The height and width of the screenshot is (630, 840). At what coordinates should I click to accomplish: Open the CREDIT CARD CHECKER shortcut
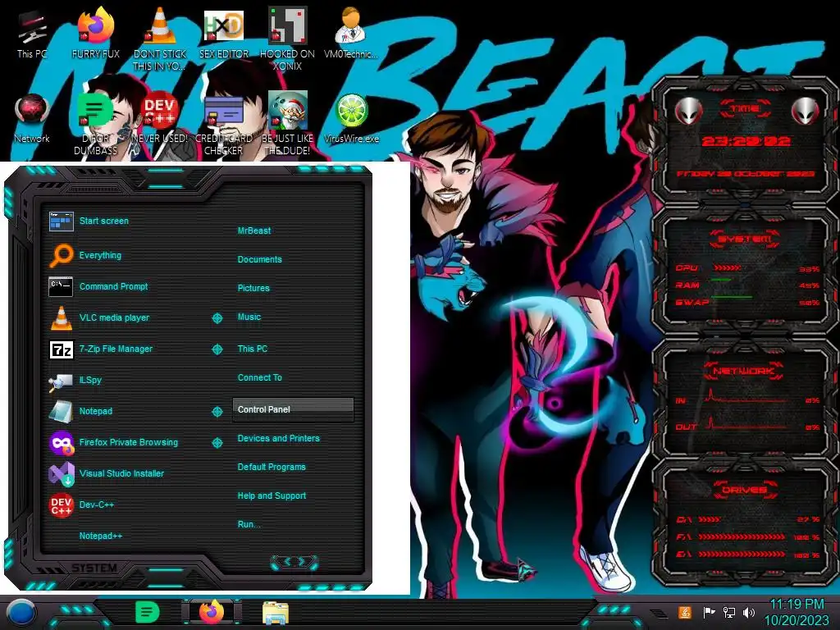[224, 125]
